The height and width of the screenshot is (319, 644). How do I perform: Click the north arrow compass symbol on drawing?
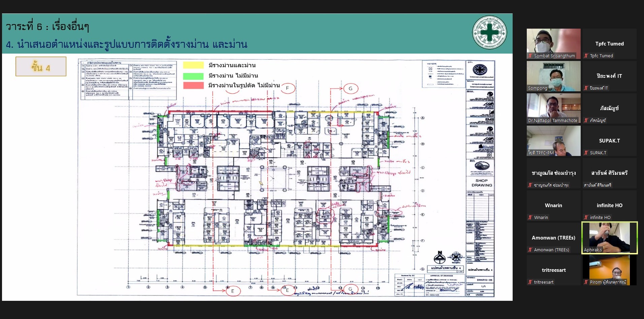click(x=440, y=257)
